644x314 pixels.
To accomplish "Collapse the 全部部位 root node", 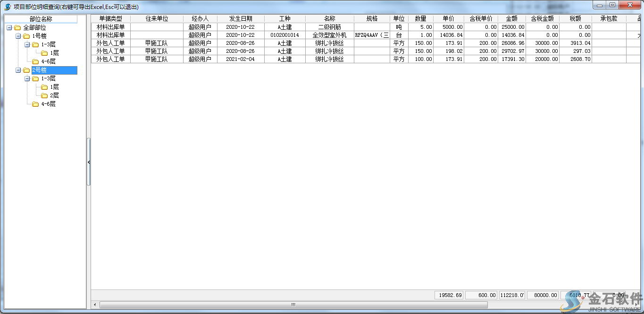I will coord(9,28).
